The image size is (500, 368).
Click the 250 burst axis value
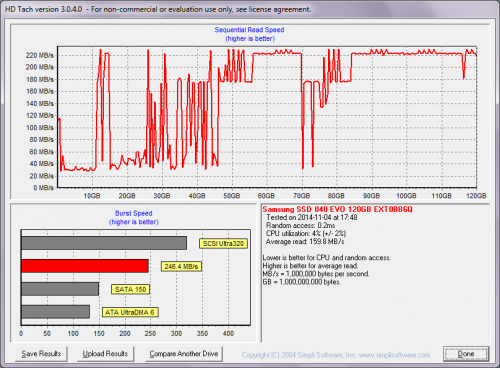150,333
